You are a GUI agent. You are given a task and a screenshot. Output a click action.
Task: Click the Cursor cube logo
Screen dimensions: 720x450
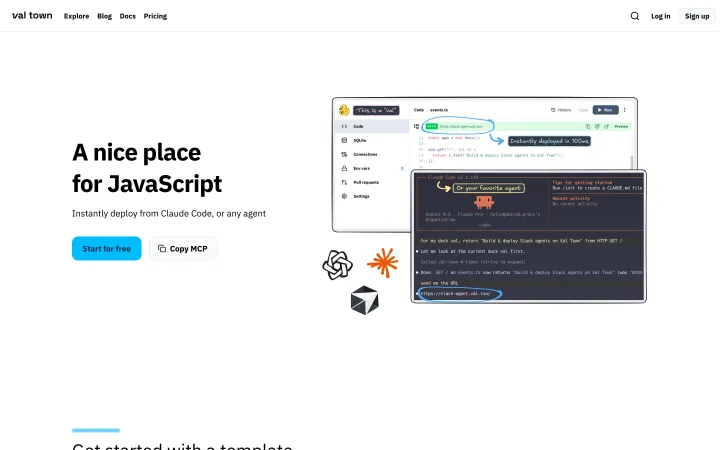pyautogui.click(x=365, y=300)
